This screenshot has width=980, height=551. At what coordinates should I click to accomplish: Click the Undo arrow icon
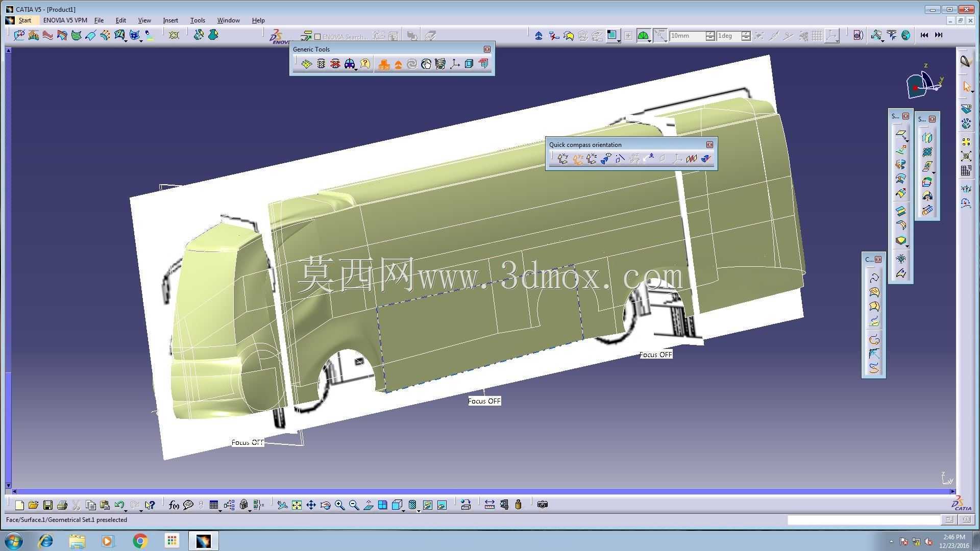[119, 505]
